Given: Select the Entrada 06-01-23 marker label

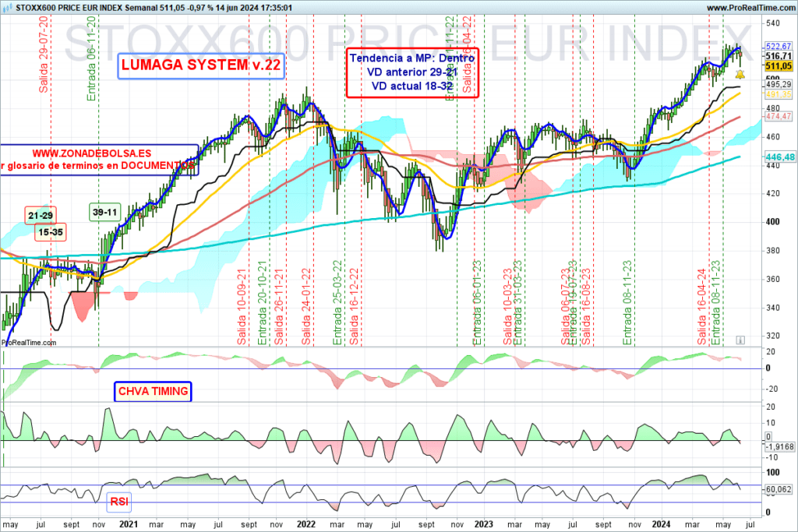Looking at the screenshot, I should click(478, 303).
